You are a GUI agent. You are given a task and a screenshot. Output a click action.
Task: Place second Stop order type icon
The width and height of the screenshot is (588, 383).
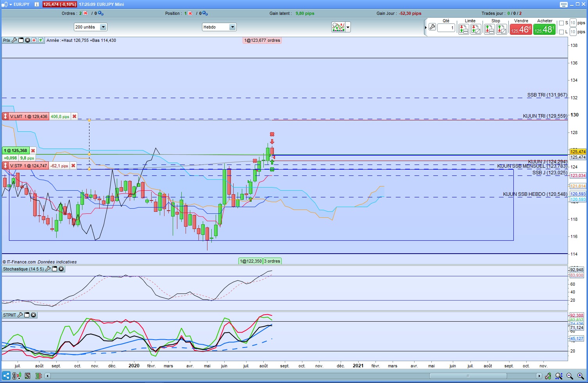tap(502, 29)
